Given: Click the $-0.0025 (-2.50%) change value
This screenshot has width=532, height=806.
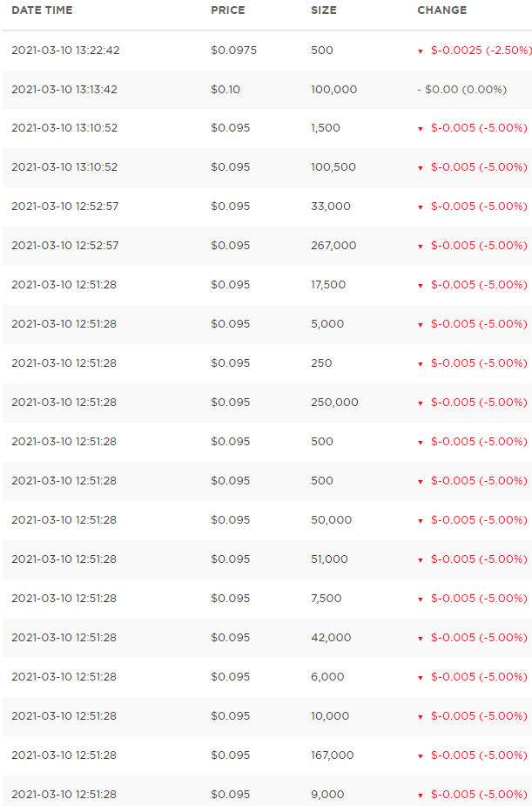Looking at the screenshot, I should [x=481, y=51].
